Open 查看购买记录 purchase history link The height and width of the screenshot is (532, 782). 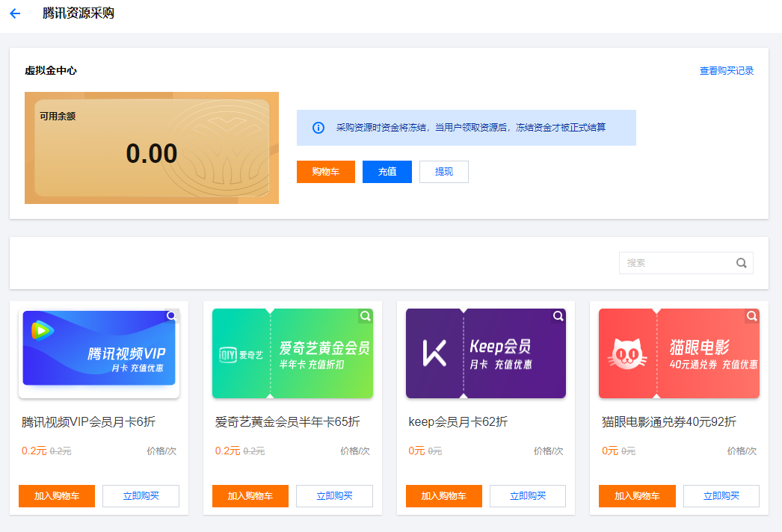[x=727, y=71]
